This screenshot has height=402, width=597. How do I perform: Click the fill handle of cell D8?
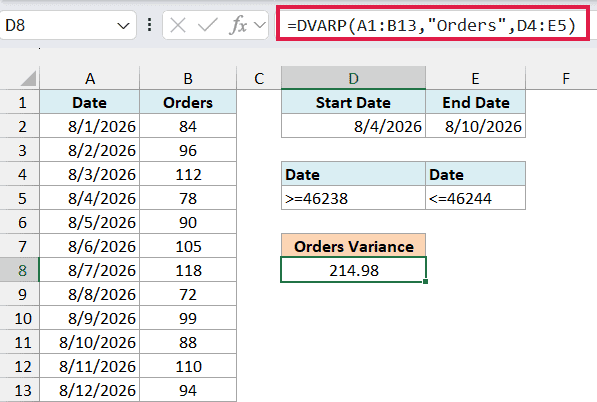click(x=425, y=281)
